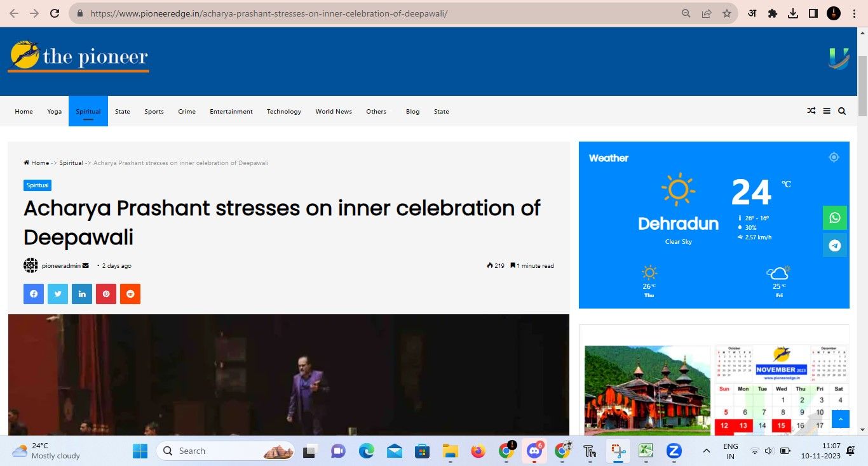Open Telegram floating share button
This screenshot has height=466, width=868.
click(x=834, y=246)
